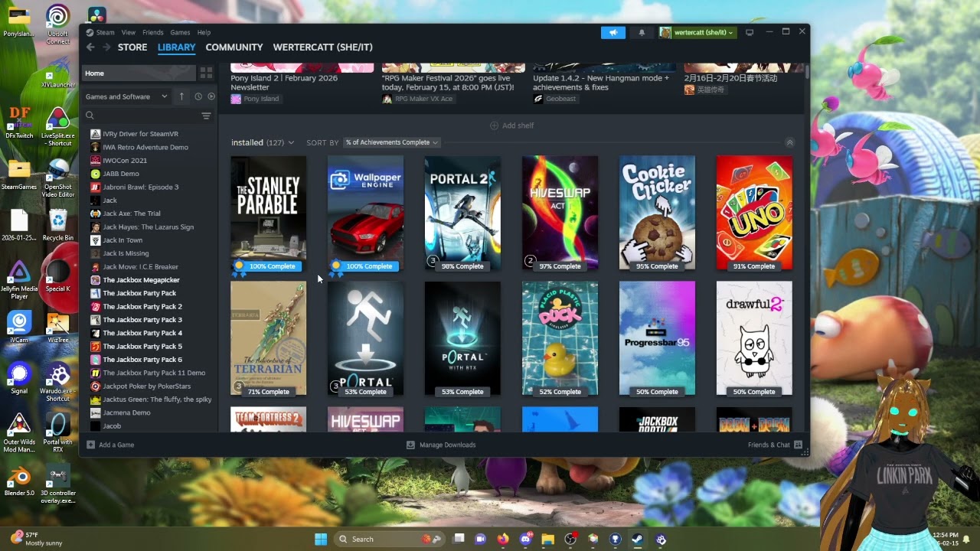The image size is (980, 551).
Task: Open Discord from the taskbar
Action: (x=525, y=539)
